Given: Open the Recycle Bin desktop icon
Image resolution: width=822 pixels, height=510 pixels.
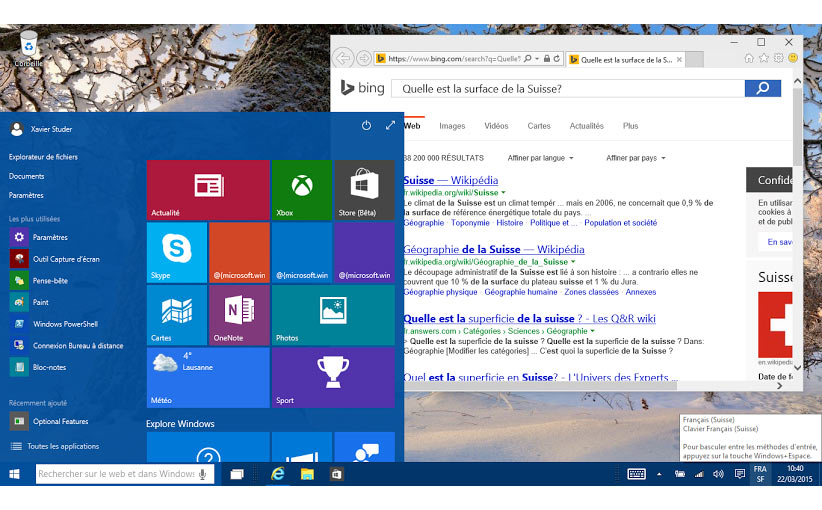Looking at the screenshot, I should pos(28,48).
